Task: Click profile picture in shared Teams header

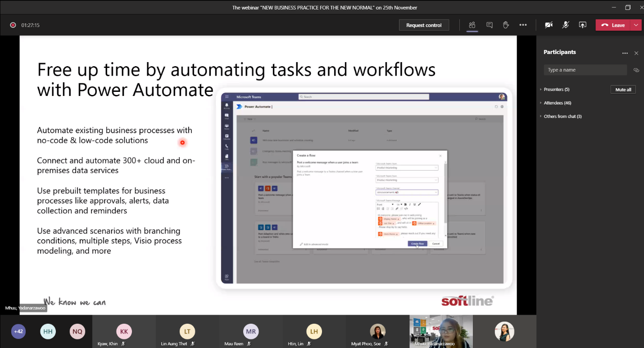Action: pyautogui.click(x=501, y=97)
